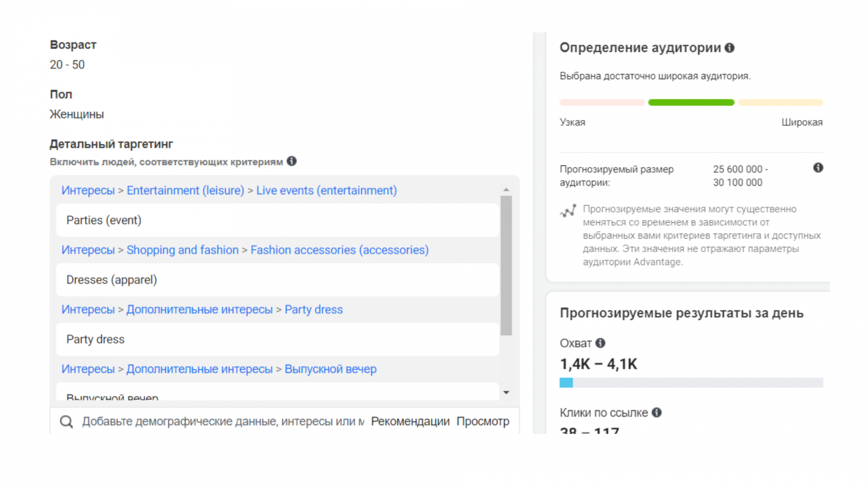Click the trend graph icon near estimates note

[x=568, y=211]
